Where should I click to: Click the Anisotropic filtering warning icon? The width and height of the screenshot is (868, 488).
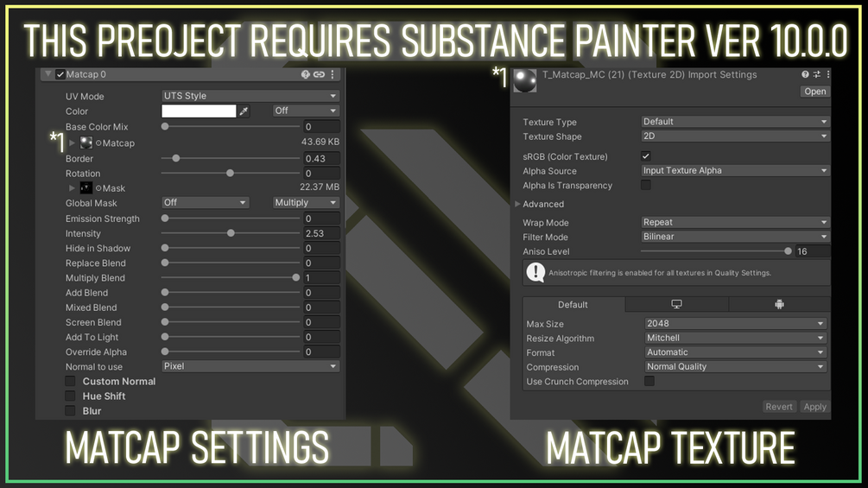point(535,272)
